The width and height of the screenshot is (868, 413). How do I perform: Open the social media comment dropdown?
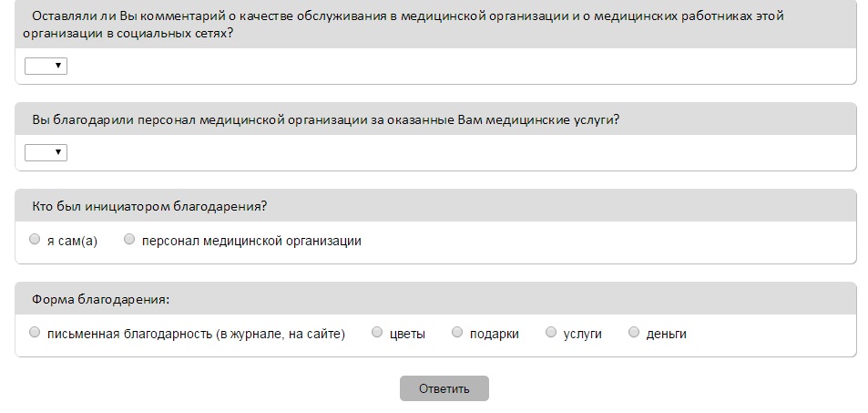[x=46, y=66]
